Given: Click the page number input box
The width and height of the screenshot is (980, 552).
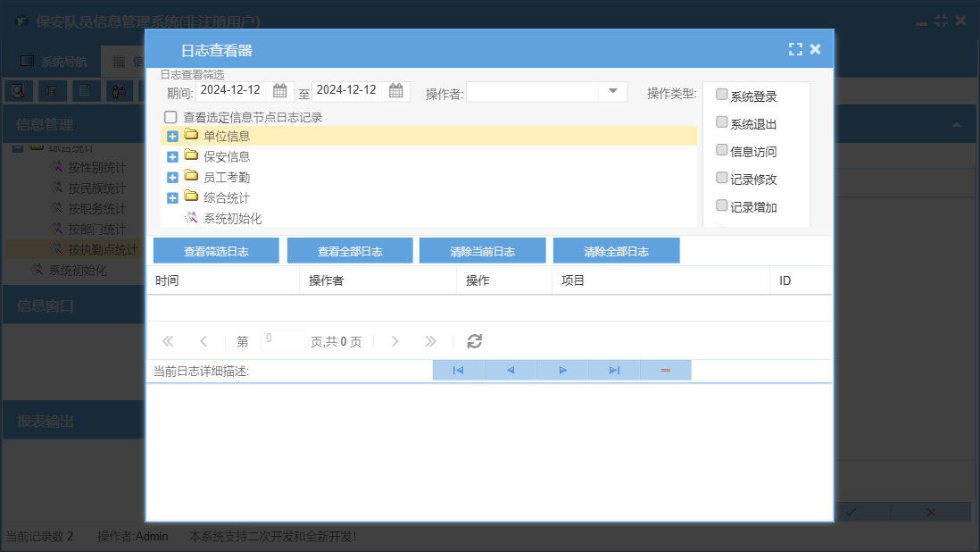Looking at the screenshot, I should pos(283,340).
